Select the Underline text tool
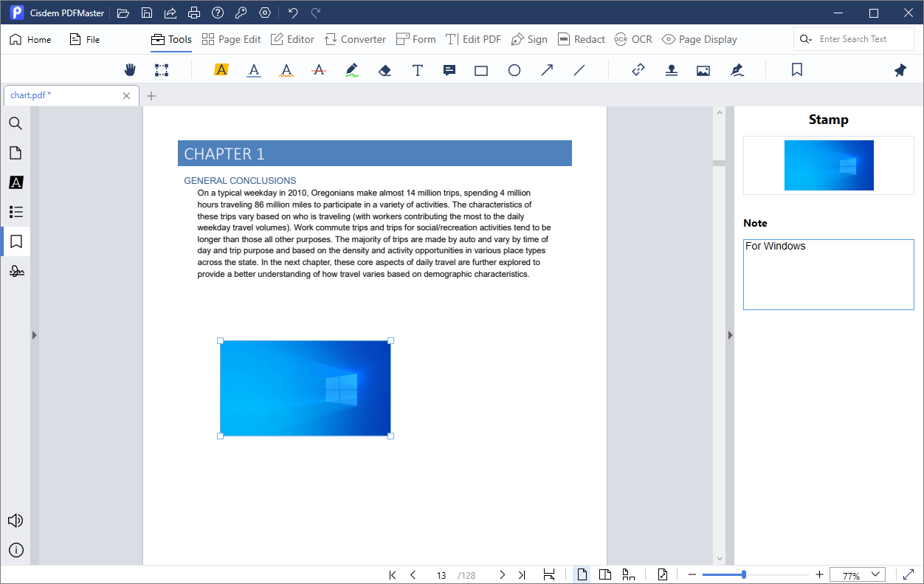 (x=254, y=70)
